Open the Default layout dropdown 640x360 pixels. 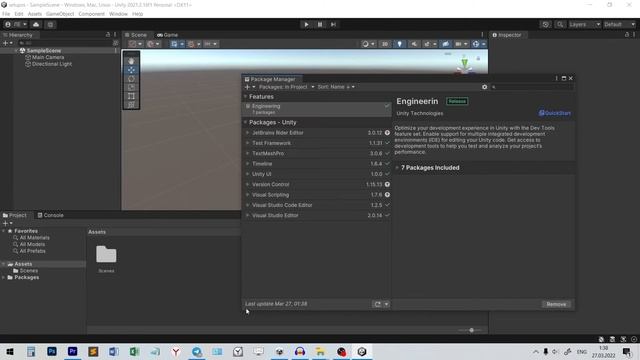point(619,24)
